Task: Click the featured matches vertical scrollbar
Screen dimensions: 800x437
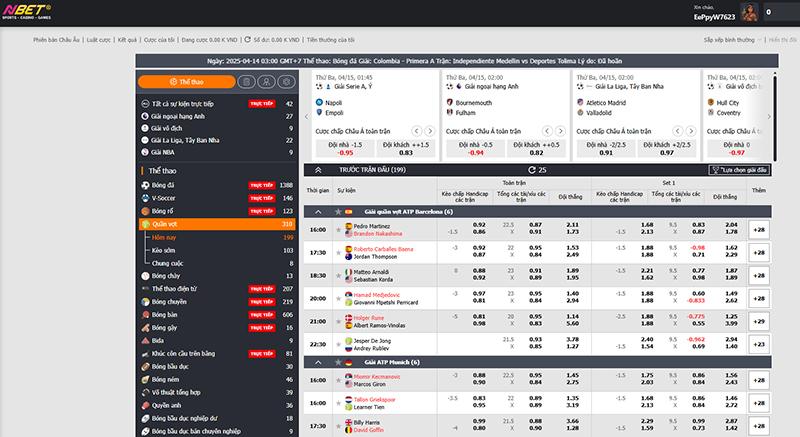Action: point(775,117)
